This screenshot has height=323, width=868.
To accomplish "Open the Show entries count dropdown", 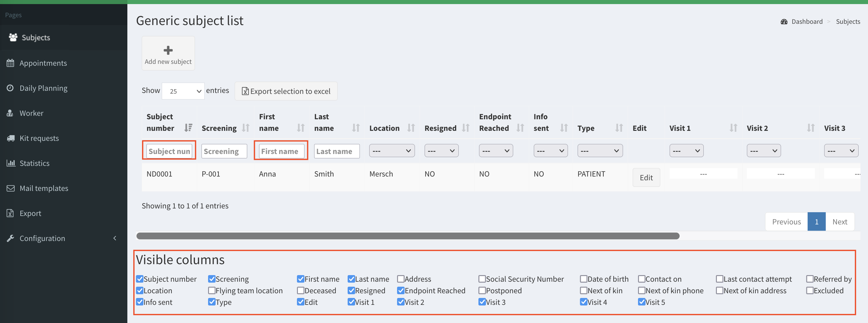I will coord(183,91).
